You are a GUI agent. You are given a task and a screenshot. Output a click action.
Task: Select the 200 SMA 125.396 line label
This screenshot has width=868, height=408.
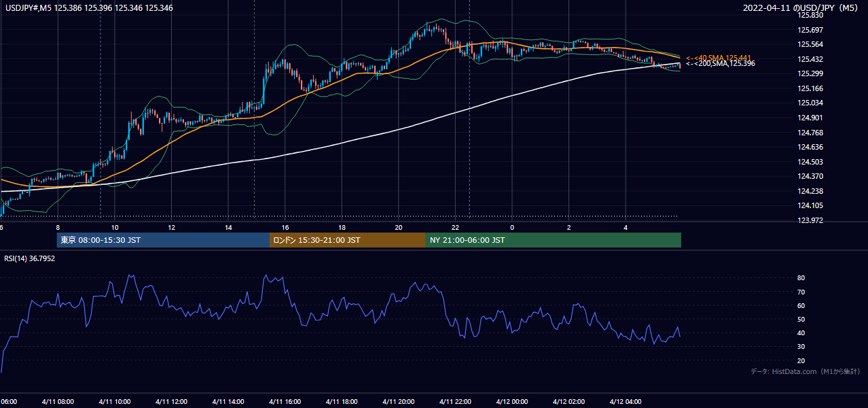721,63
